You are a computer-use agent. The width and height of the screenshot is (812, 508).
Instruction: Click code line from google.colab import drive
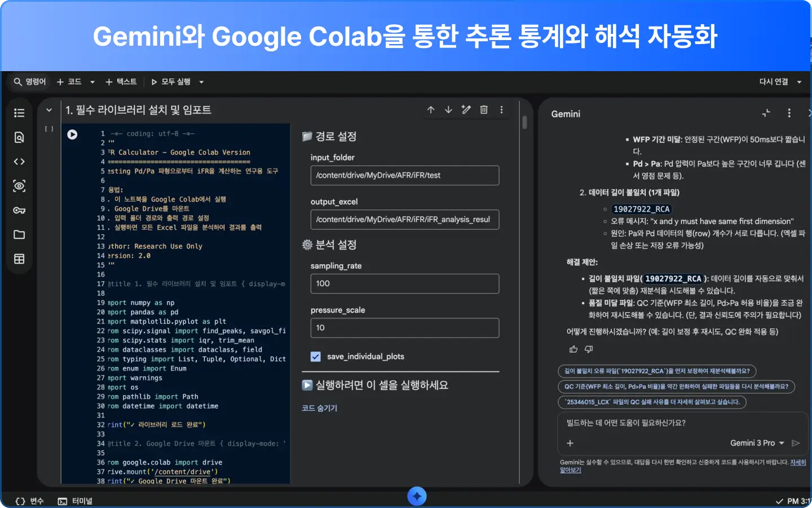[x=165, y=462]
